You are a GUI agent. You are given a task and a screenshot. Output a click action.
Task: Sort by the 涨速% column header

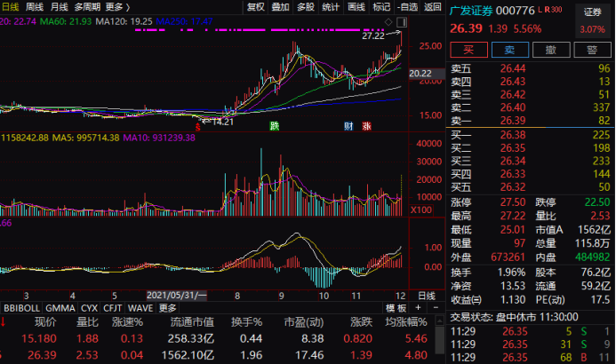[x=127, y=322]
